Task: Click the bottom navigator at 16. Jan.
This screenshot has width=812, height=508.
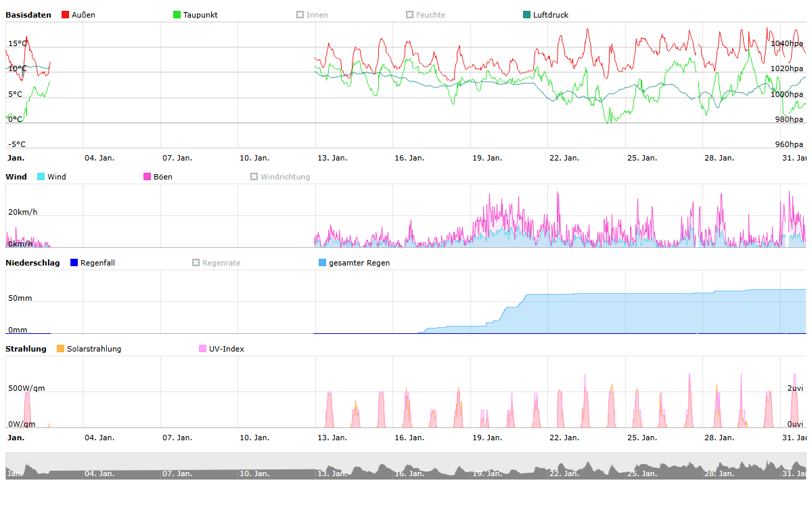Action: pyautogui.click(x=409, y=472)
